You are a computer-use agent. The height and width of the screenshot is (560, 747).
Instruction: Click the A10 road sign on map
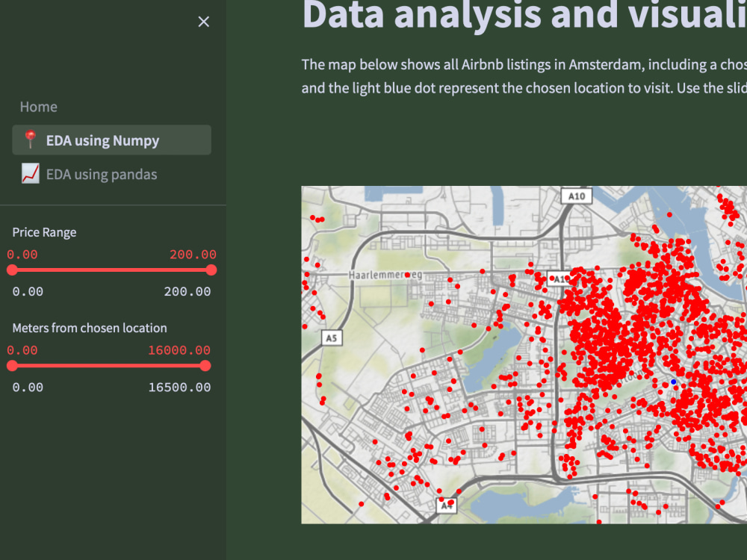[577, 196]
